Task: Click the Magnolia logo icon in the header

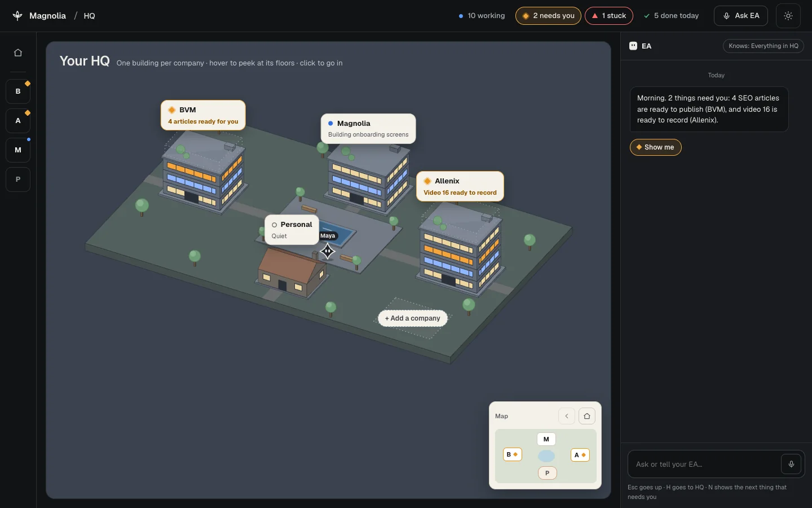Action: 17,16
